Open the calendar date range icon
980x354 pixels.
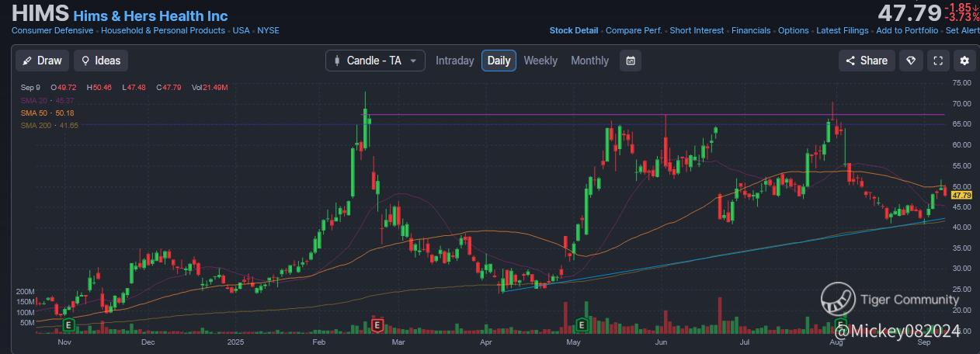tap(631, 61)
